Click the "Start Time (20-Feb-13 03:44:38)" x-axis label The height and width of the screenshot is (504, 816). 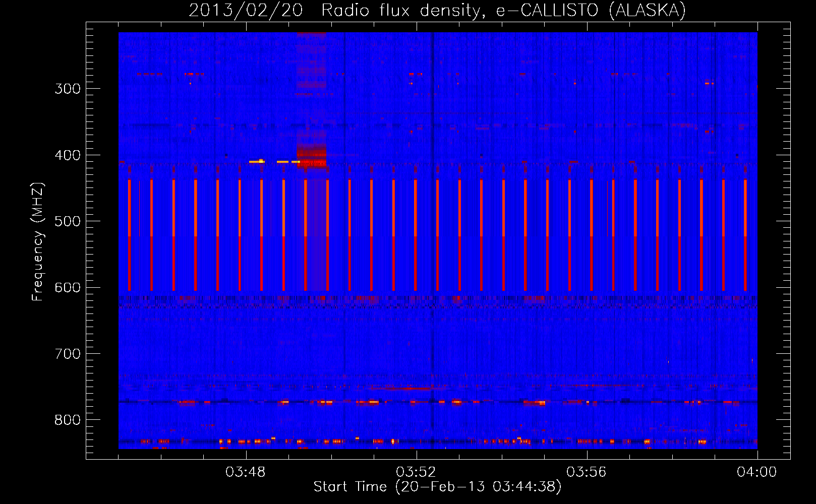437,487
